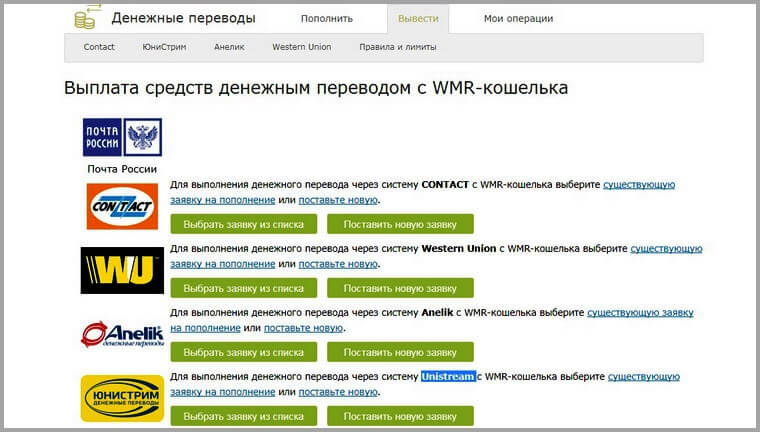The width and height of the screenshot is (760, 432).
Task: Select the Contact submenu item
Action: 99,47
